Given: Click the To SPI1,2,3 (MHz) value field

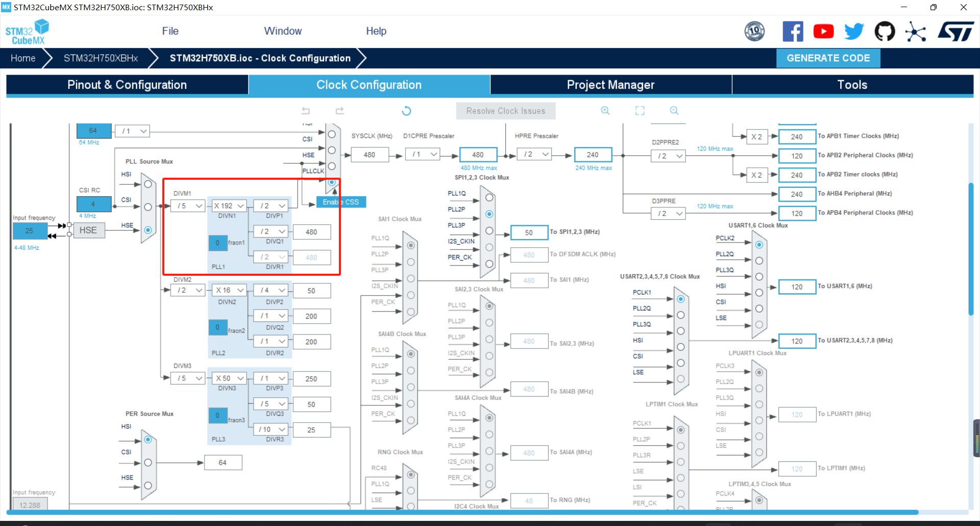Looking at the screenshot, I should coord(529,232).
